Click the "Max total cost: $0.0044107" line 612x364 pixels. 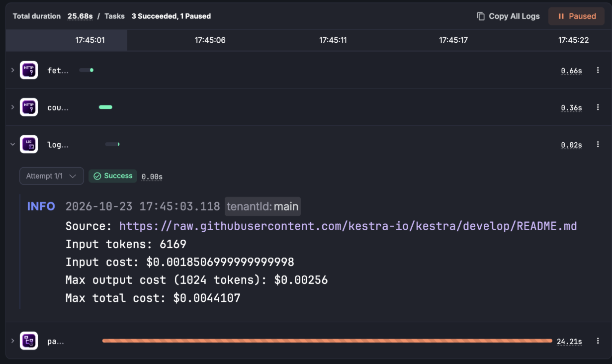pyautogui.click(x=153, y=298)
